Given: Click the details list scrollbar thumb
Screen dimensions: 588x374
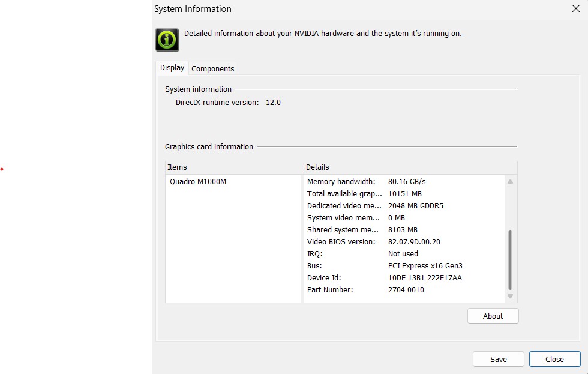Looking at the screenshot, I should [x=510, y=260].
